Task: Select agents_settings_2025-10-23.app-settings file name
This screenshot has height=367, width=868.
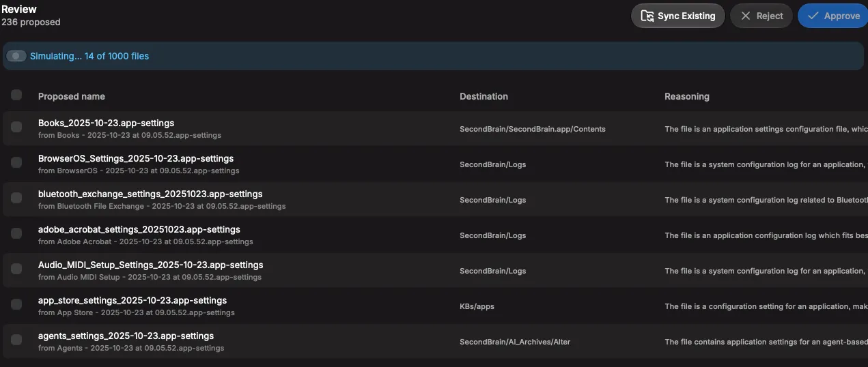Action: [126, 336]
